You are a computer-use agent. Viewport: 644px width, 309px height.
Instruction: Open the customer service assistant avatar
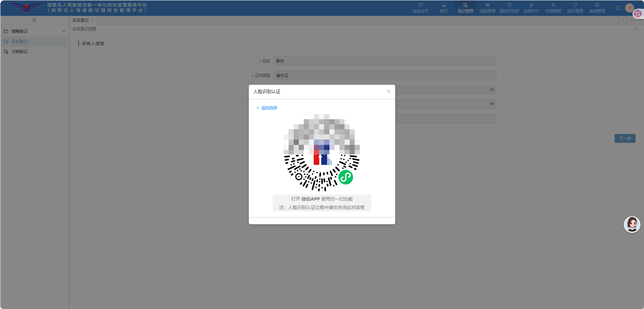click(x=632, y=225)
